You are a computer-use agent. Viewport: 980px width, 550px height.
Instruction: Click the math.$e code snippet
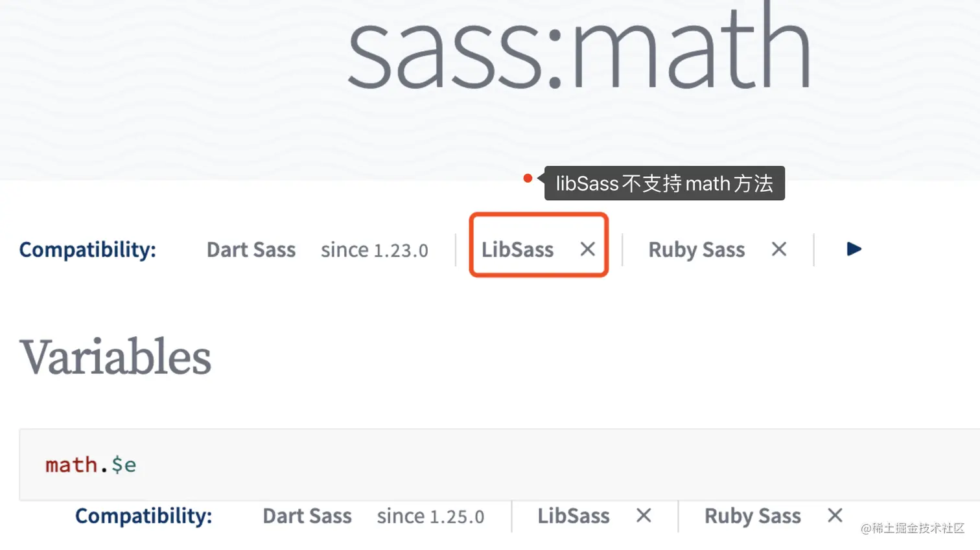click(91, 464)
